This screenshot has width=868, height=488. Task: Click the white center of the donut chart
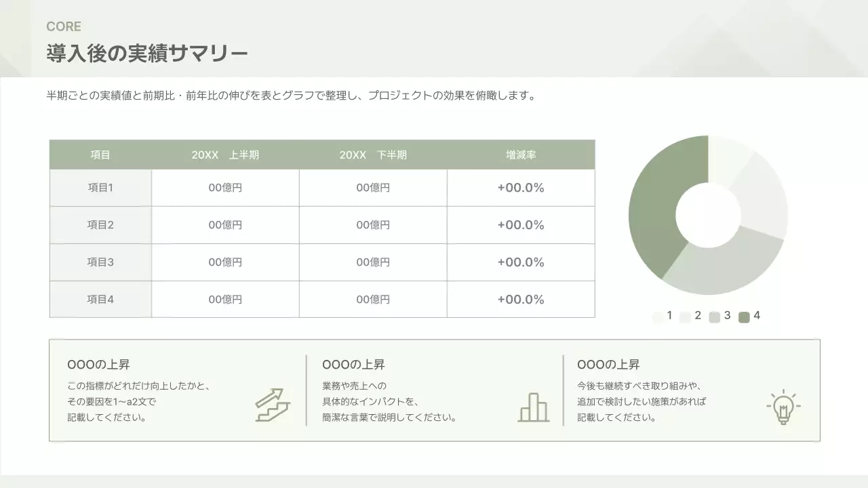pos(708,215)
